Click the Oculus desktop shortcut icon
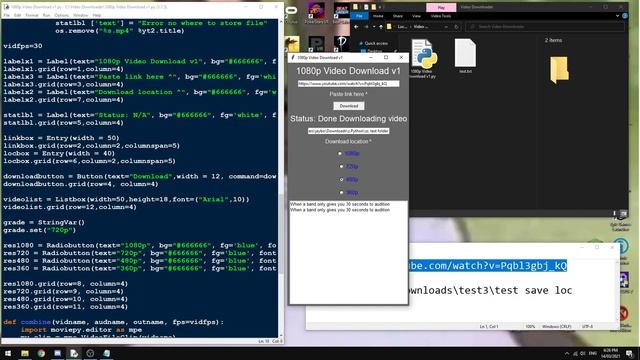 pyautogui.click(x=292, y=12)
